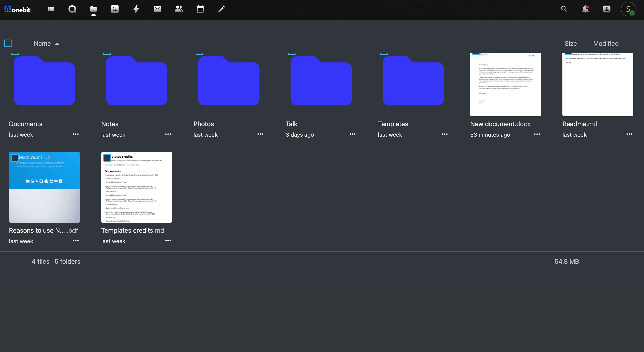Open the Notes app pen icon
This screenshot has height=352, width=644.
coord(221,9)
